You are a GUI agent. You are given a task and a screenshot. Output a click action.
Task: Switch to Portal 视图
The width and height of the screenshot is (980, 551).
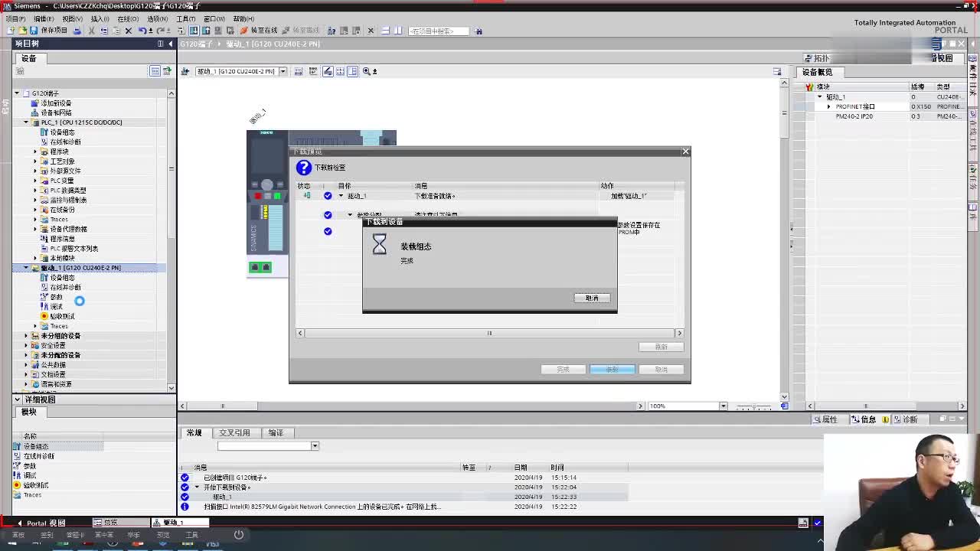(41, 523)
